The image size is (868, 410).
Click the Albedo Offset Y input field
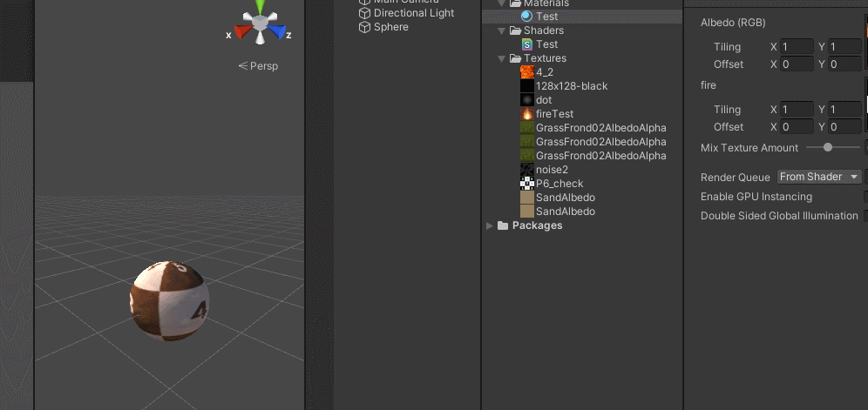point(844,64)
